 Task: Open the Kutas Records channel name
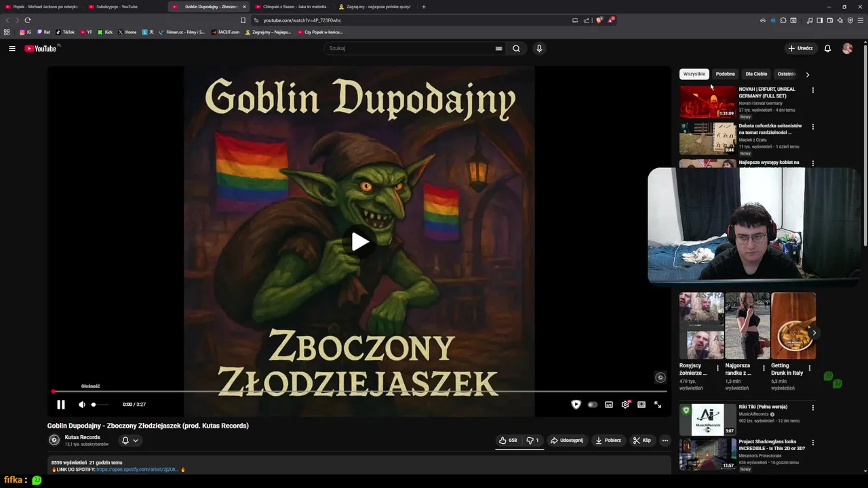[82, 437]
